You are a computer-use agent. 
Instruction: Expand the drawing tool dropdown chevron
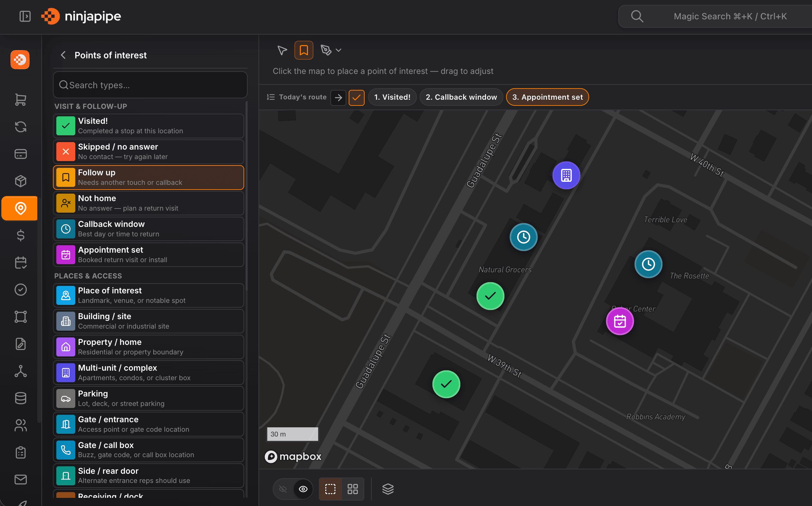(339, 50)
